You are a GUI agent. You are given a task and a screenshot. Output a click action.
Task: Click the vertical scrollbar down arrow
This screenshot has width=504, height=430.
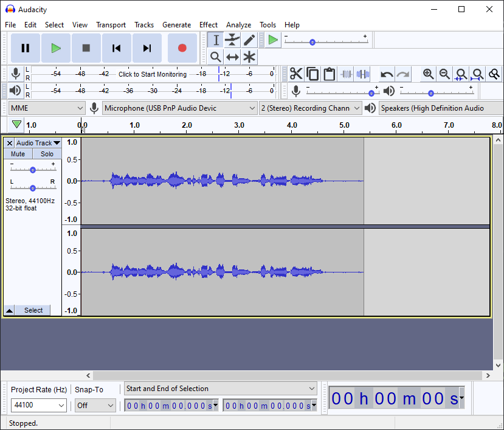tap(498, 366)
